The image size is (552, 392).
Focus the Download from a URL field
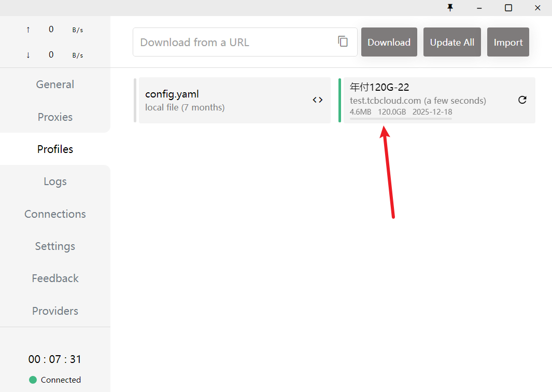pos(233,42)
